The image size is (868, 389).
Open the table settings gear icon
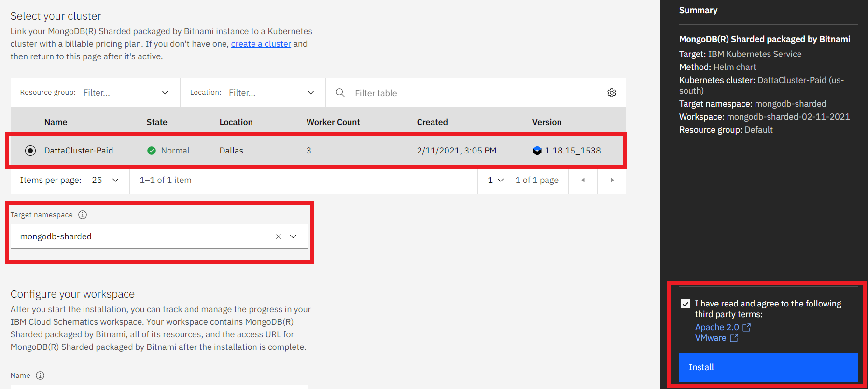[612, 93]
